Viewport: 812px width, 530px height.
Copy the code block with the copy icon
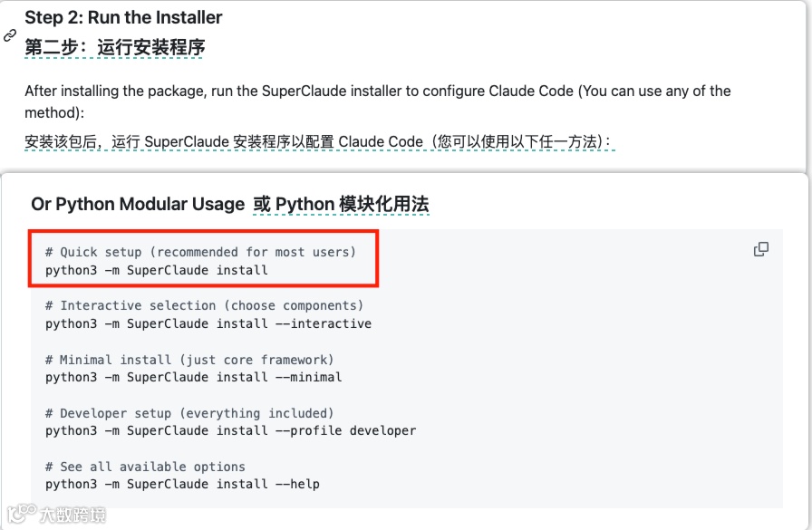pyautogui.click(x=761, y=249)
